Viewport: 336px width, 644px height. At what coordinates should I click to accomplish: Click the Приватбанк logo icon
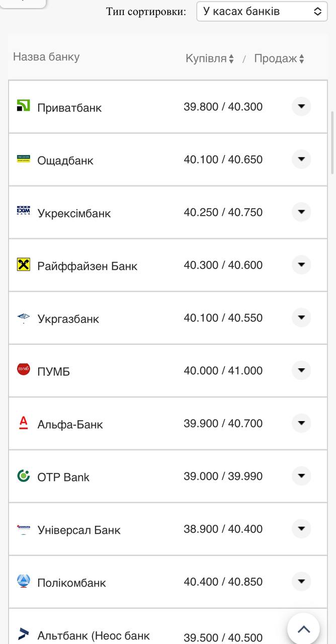[24, 105]
